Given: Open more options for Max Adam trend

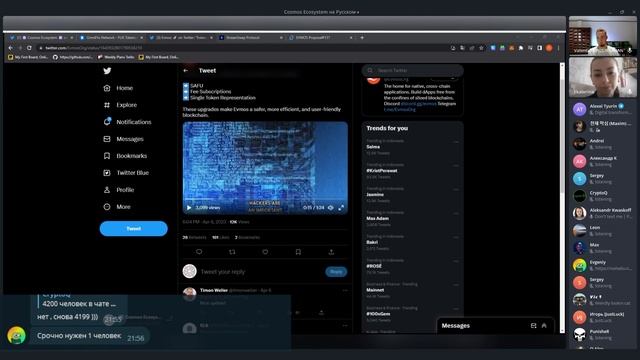Looking at the screenshot, I should click(456, 213).
